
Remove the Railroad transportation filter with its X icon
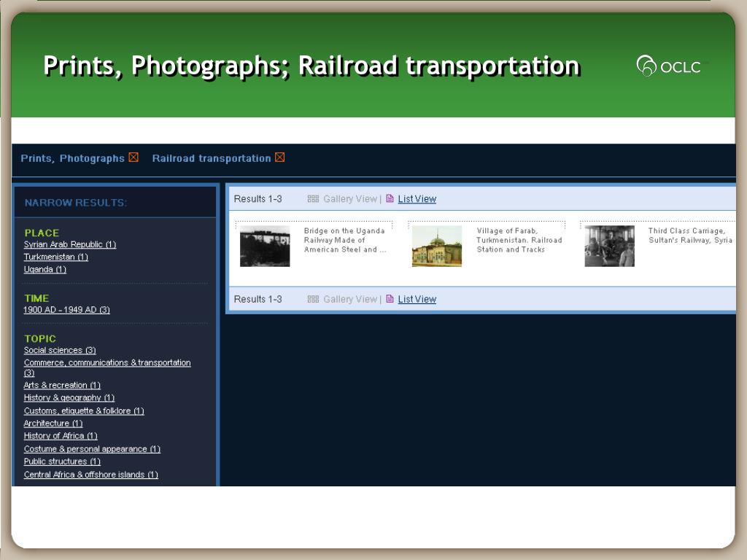point(280,157)
